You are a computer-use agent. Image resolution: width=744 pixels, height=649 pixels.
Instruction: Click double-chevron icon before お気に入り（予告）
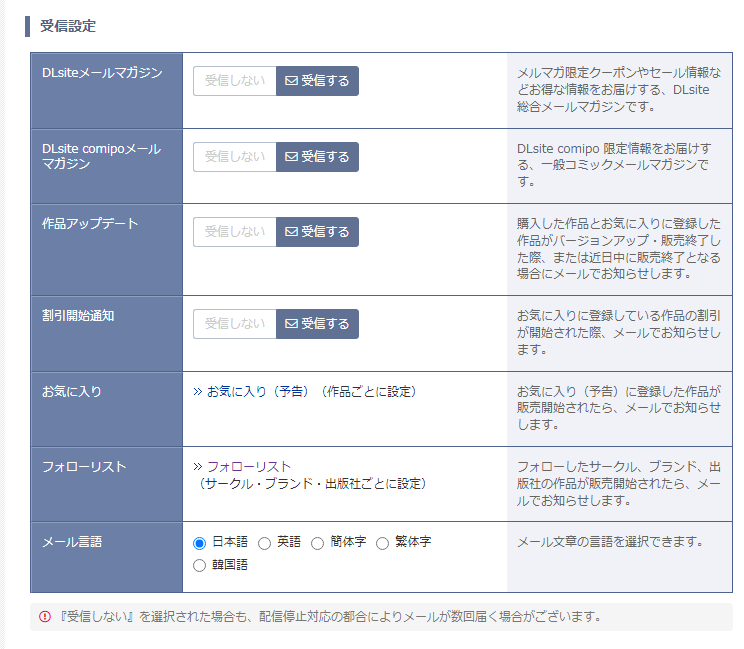pos(198,392)
